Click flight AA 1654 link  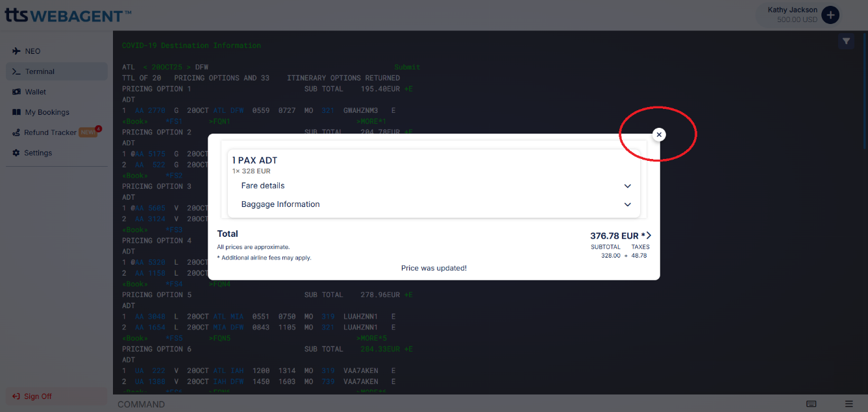[150, 327]
